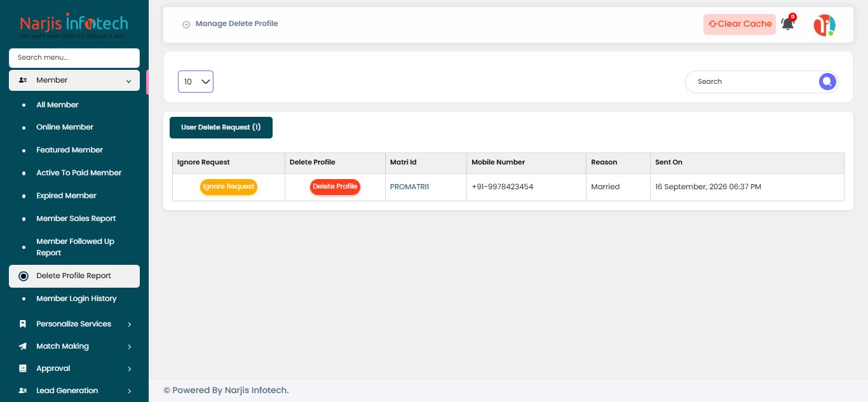This screenshot has width=868, height=402.
Task: Click the Match Making paper-plane icon
Action: [23, 346]
